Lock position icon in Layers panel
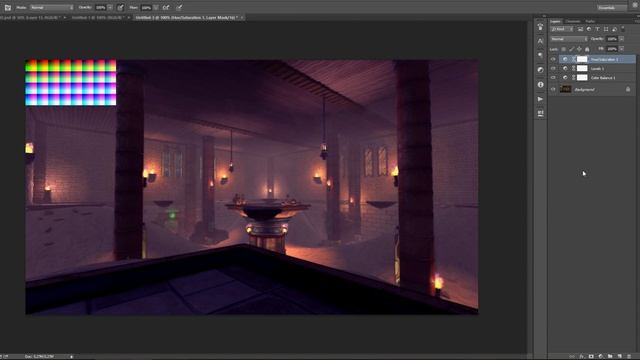The width and height of the screenshot is (640, 360). pyautogui.click(x=579, y=49)
